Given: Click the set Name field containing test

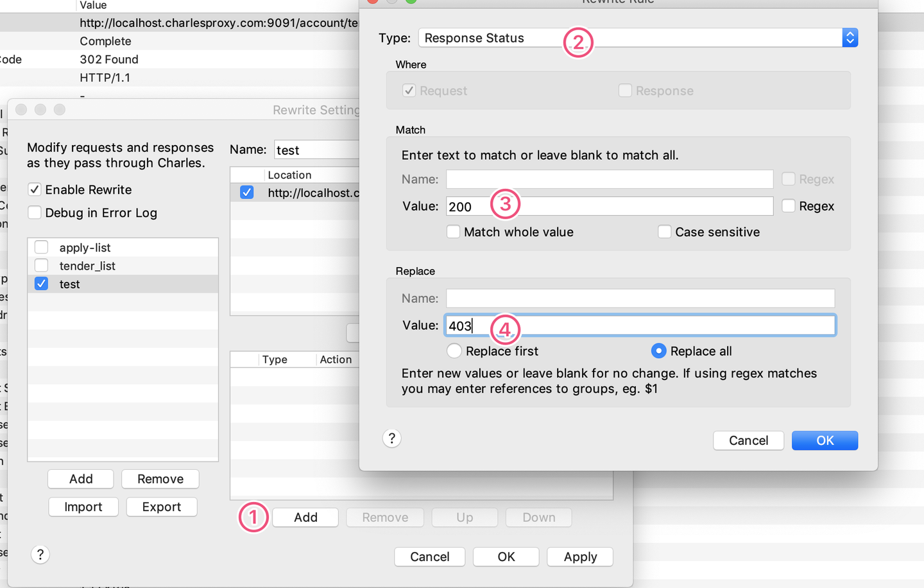Looking at the screenshot, I should click(317, 150).
